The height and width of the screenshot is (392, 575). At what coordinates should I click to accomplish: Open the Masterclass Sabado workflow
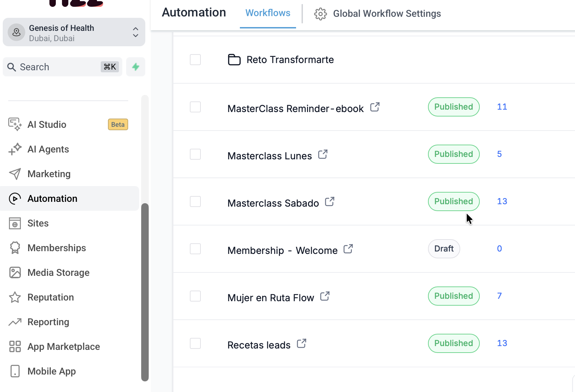pyautogui.click(x=273, y=203)
